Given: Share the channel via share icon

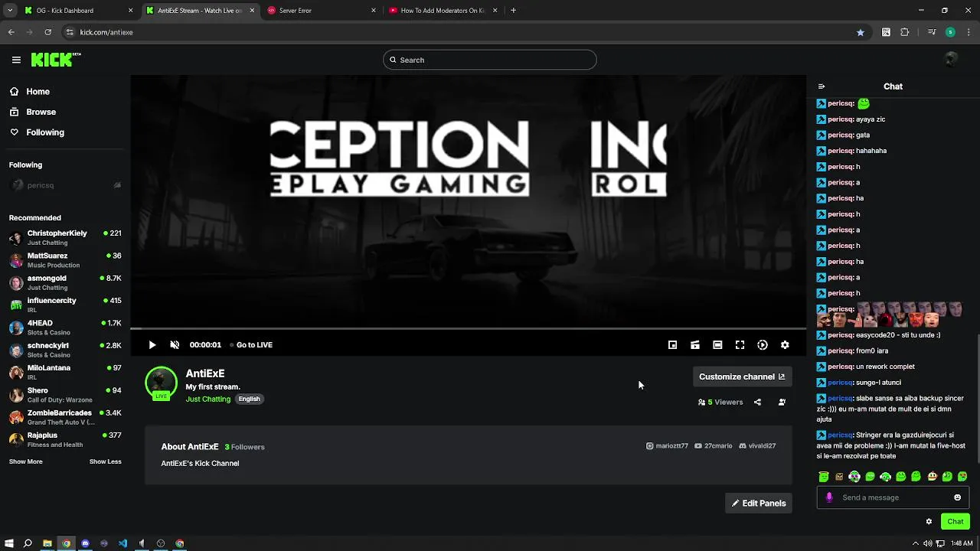Looking at the screenshot, I should click(x=757, y=402).
